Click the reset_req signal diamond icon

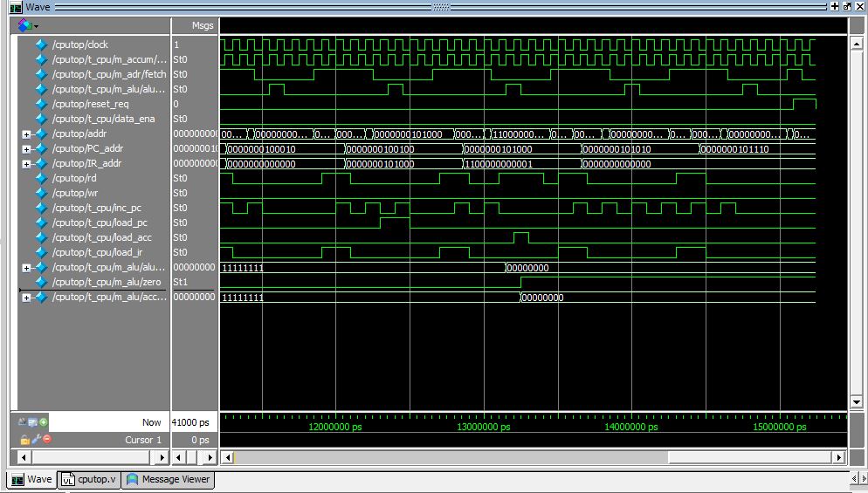42,104
